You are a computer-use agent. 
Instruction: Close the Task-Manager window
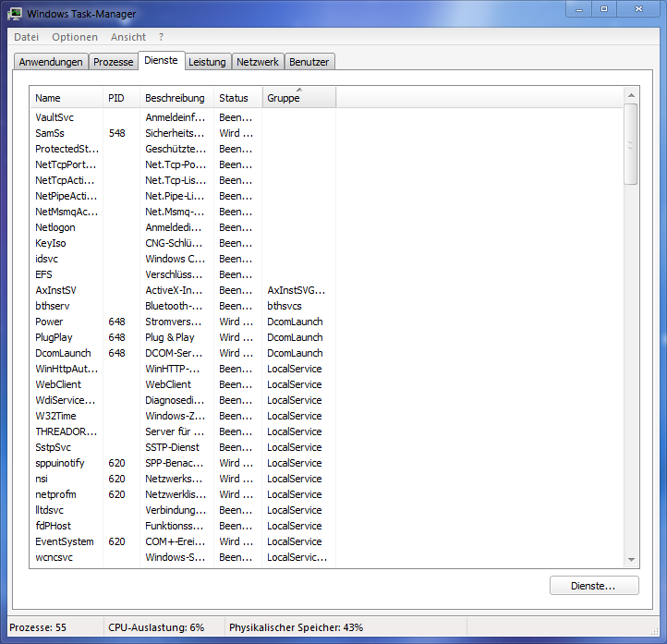[x=638, y=9]
